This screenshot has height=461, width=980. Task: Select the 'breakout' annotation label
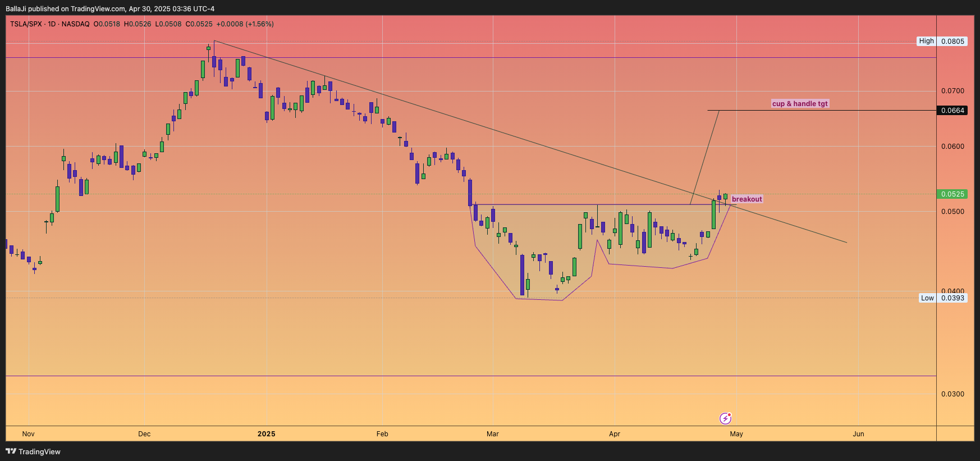747,199
